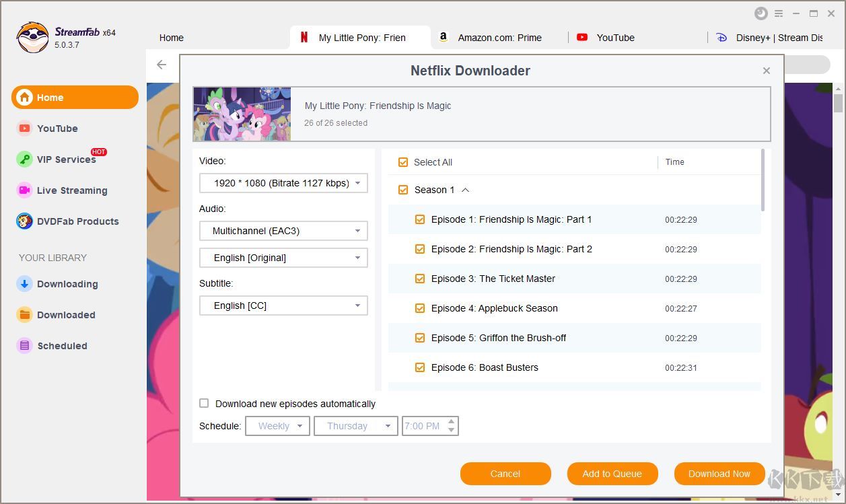Click the back arrow navigation icon

[x=161, y=65]
